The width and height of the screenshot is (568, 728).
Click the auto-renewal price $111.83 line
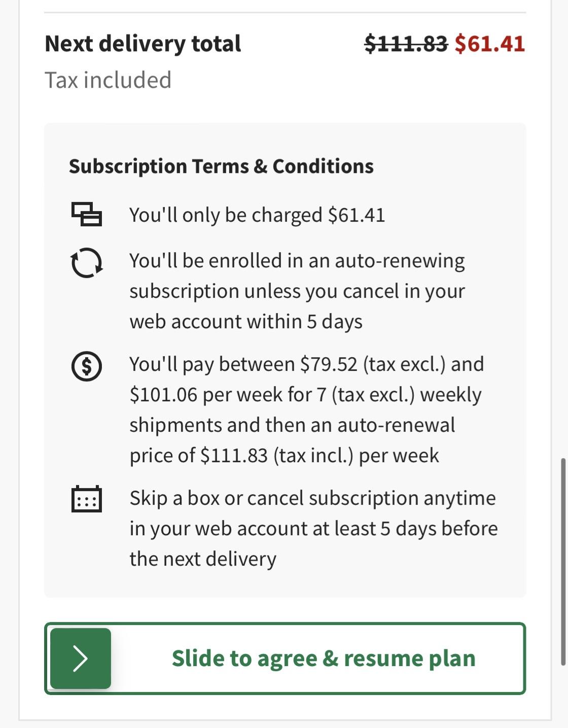tap(284, 456)
